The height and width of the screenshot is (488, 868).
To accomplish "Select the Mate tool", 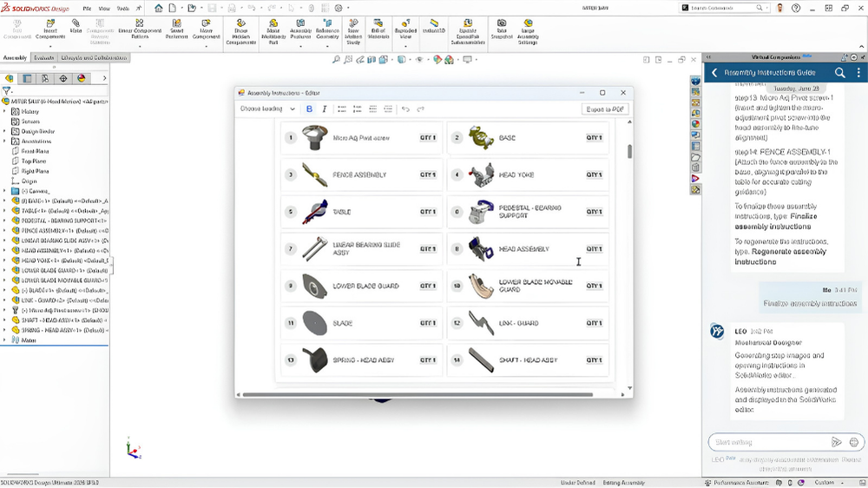I will click(x=76, y=27).
